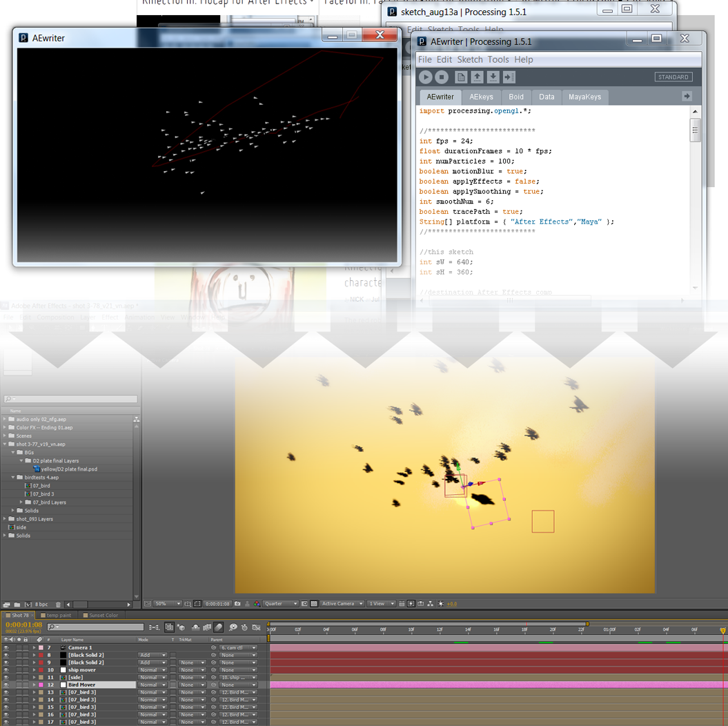Click the 0:00:01:08 current time in viewer
728x726 pixels.
[217, 604]
